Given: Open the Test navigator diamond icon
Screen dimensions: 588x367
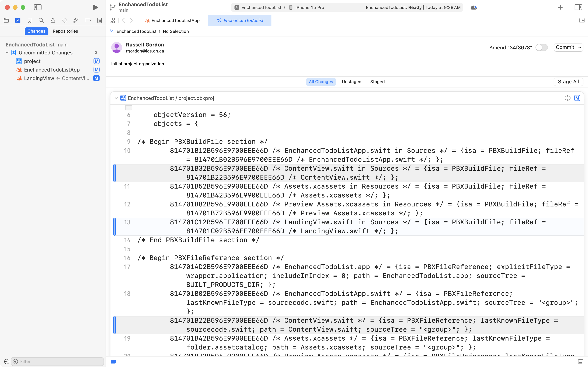Looking at the screenshot, I should 64,20.
